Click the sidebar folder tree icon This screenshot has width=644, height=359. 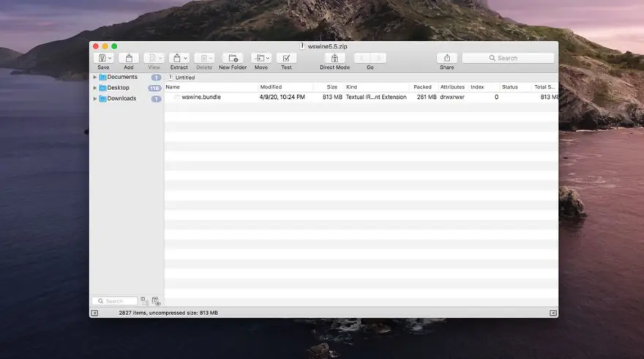click(144, 301)
